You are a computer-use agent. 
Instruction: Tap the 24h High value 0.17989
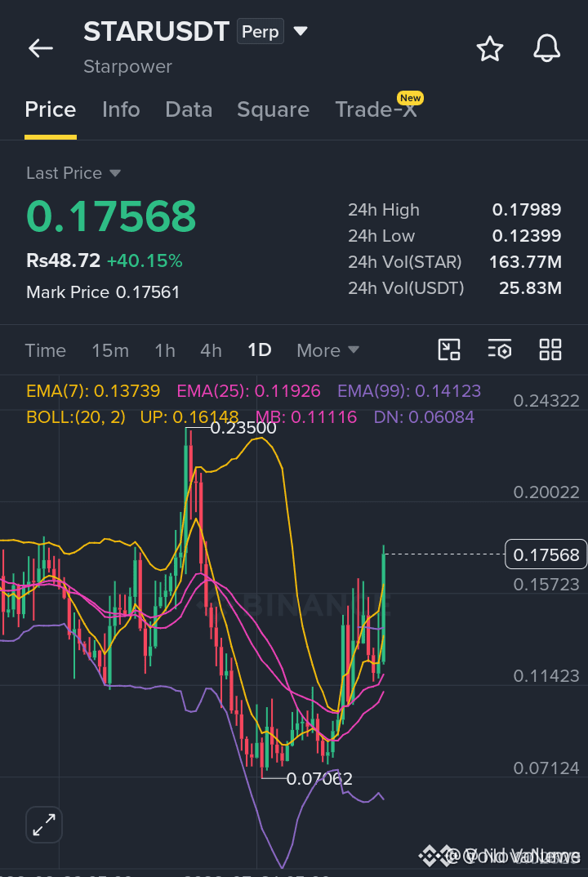[527, 210]
